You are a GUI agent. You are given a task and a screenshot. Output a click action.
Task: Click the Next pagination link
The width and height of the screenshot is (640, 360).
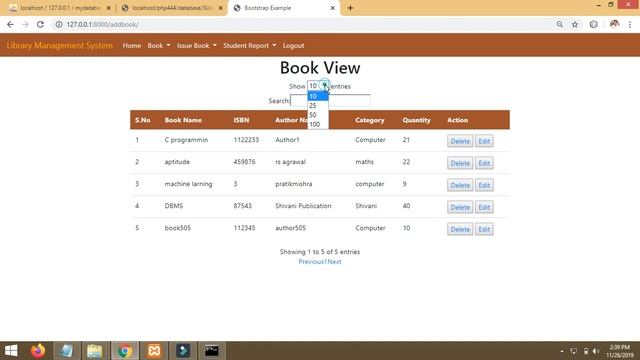[x=334, y=262]
